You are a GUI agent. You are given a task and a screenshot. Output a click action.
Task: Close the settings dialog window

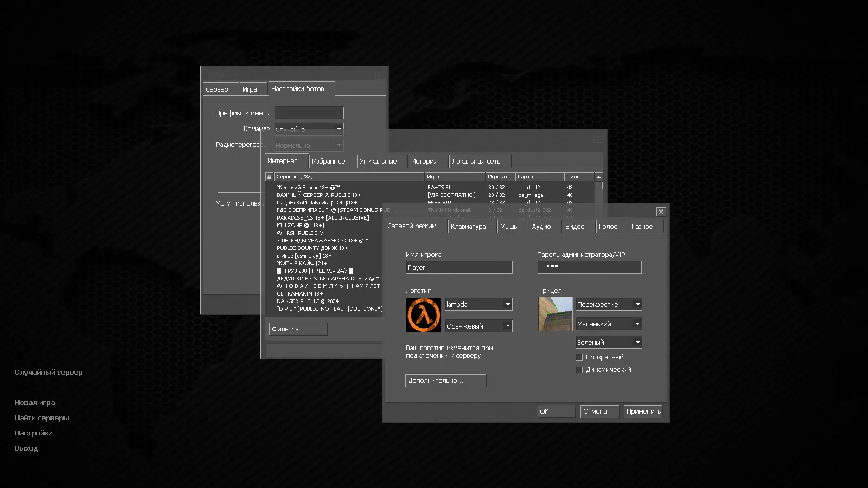660,211
